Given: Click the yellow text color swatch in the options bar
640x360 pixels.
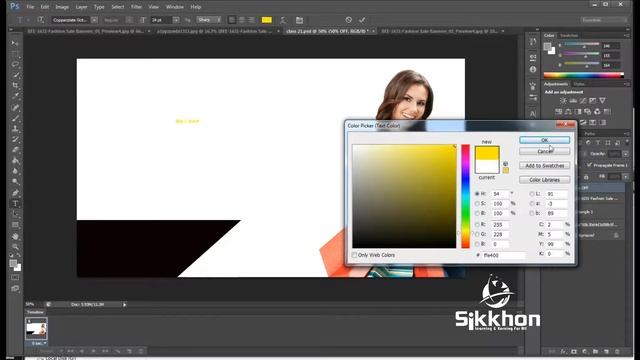Looking at the screenshot, I should click(267, 20).
